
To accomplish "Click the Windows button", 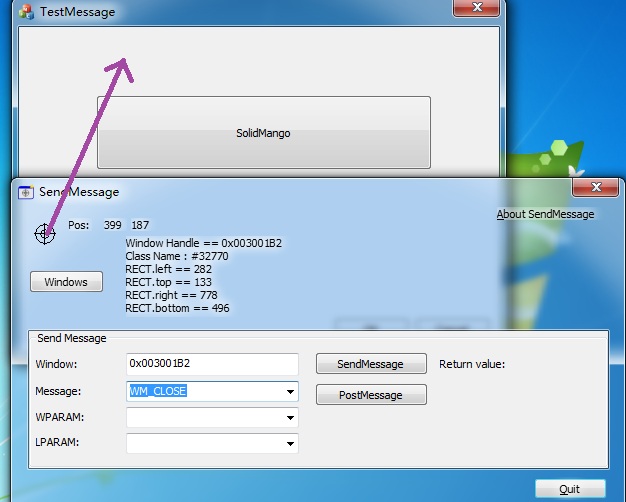I will pos(66,282).
